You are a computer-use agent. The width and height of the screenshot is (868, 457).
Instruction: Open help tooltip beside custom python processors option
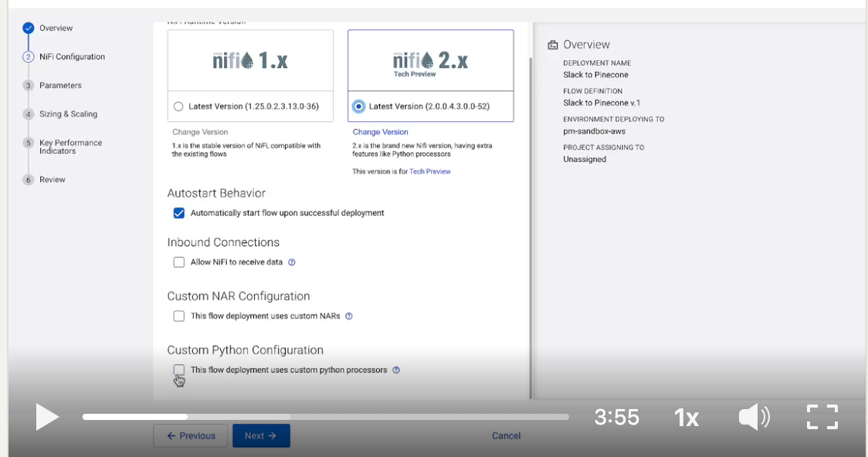[x=396, y=370]
